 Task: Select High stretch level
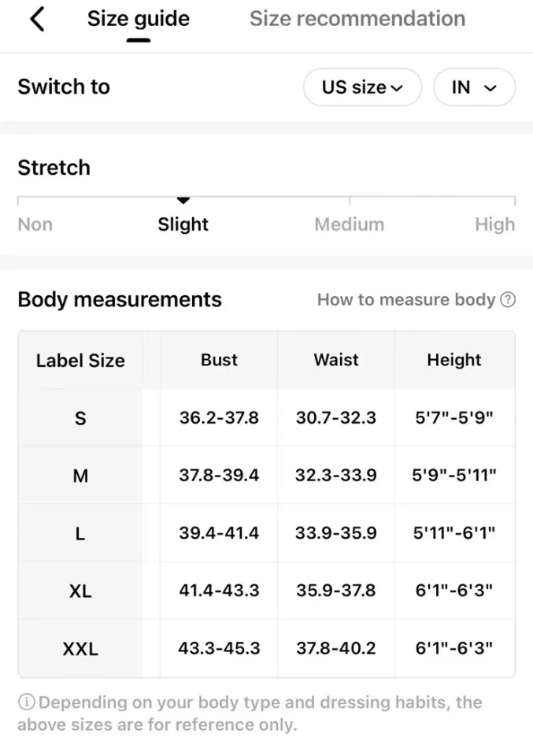494,224
